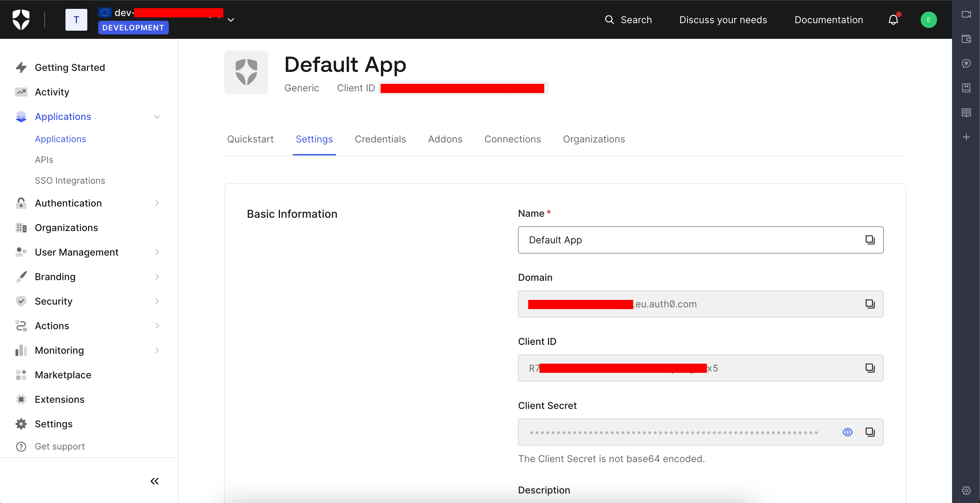Collapse sidebar with double chevron

[154, 481]
